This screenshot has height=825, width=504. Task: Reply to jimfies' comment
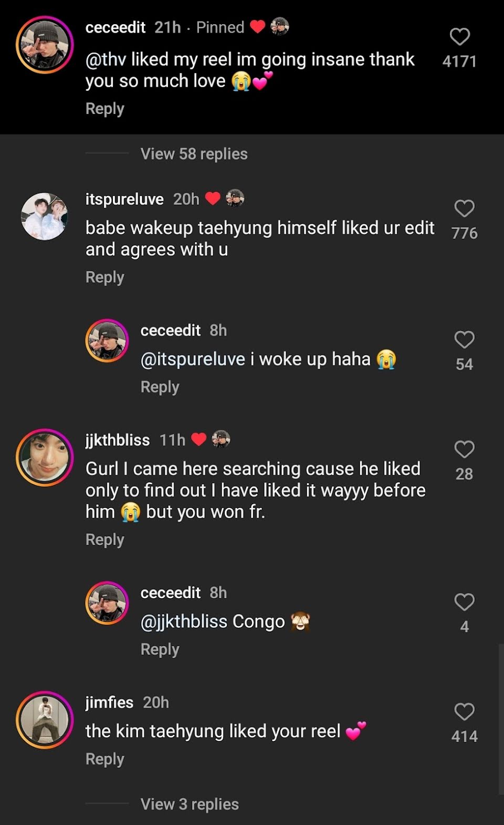coord(105,759)
